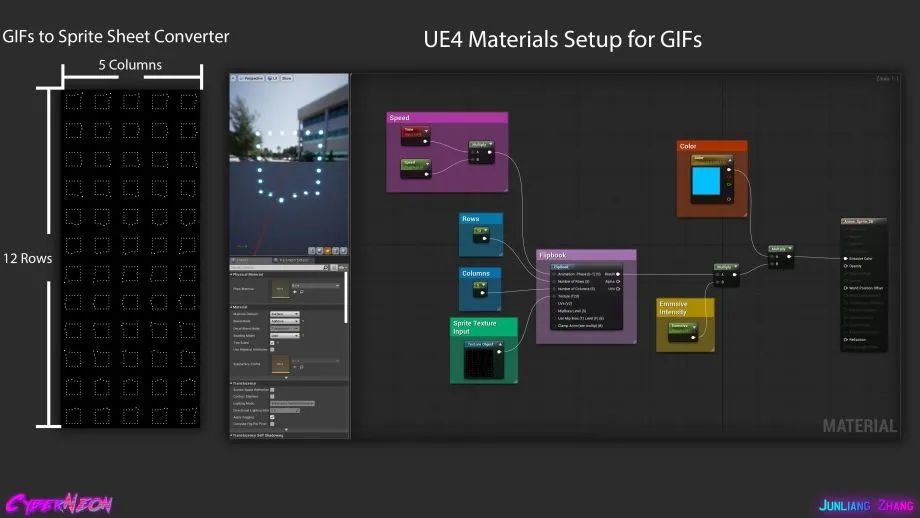Switch to the Parameter Defaults tab

coord(293,260)
